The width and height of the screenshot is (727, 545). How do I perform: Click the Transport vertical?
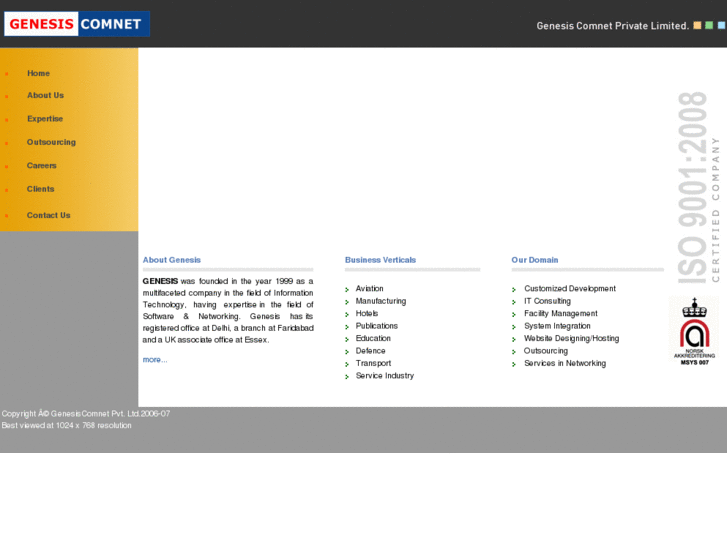(x=373, y=363)
